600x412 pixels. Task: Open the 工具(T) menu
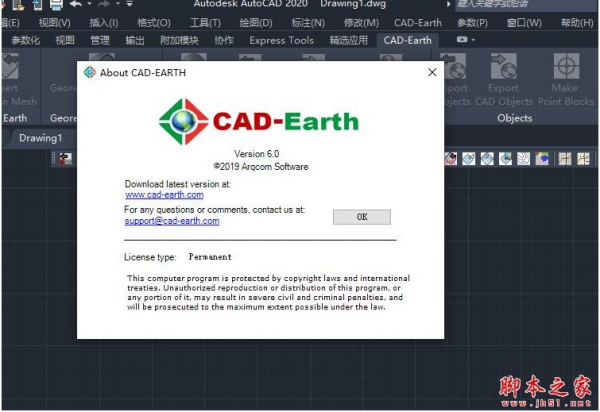(205, 23)
